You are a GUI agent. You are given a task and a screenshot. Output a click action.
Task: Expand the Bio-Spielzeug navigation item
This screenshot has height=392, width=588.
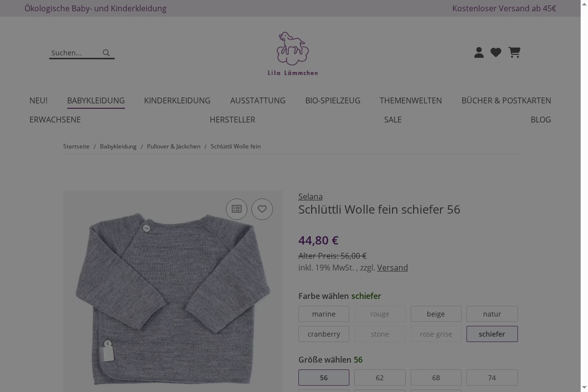tap(333, 100)
